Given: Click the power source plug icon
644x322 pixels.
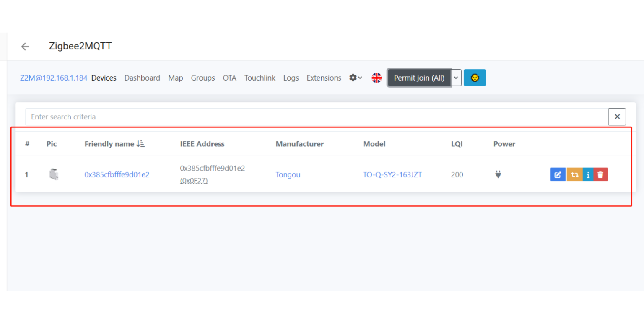Looking at the screenshot, I should [498, 174].
